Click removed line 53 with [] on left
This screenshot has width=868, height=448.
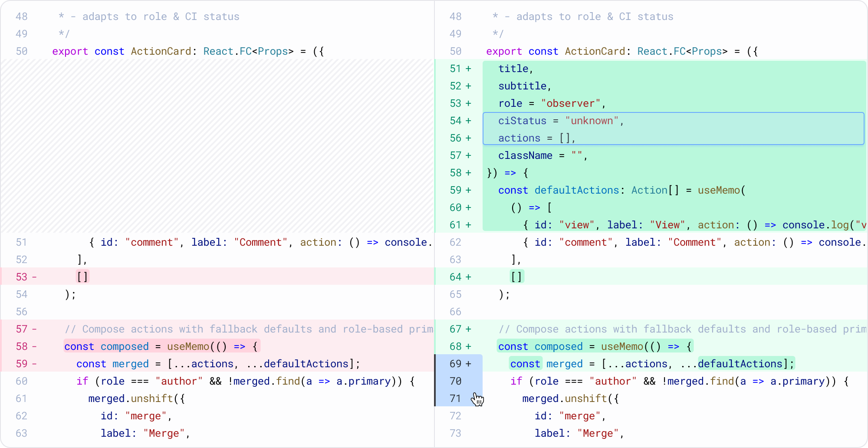point(217,277)
